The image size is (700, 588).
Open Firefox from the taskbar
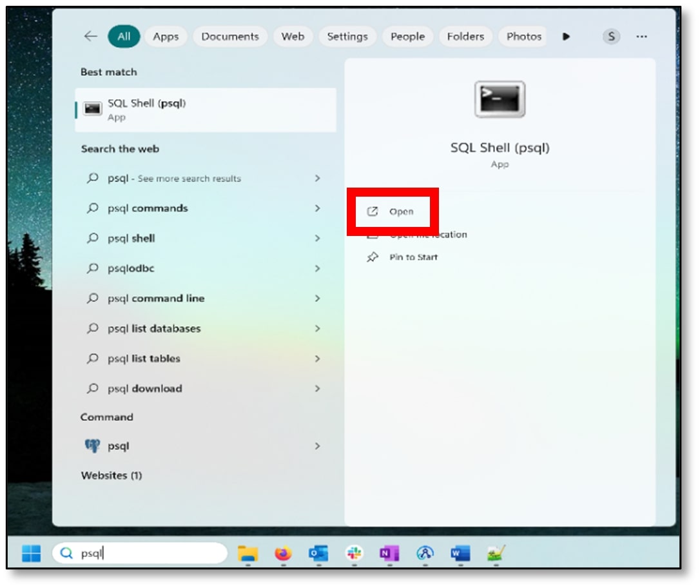point(283,554)
